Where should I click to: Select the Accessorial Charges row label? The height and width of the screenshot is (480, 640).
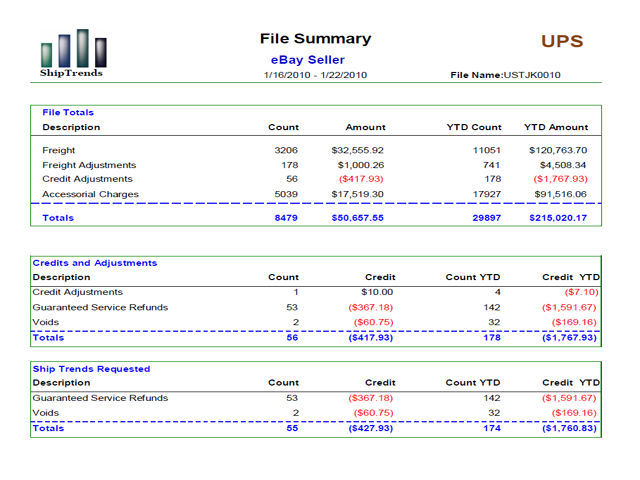pos(90,194)
